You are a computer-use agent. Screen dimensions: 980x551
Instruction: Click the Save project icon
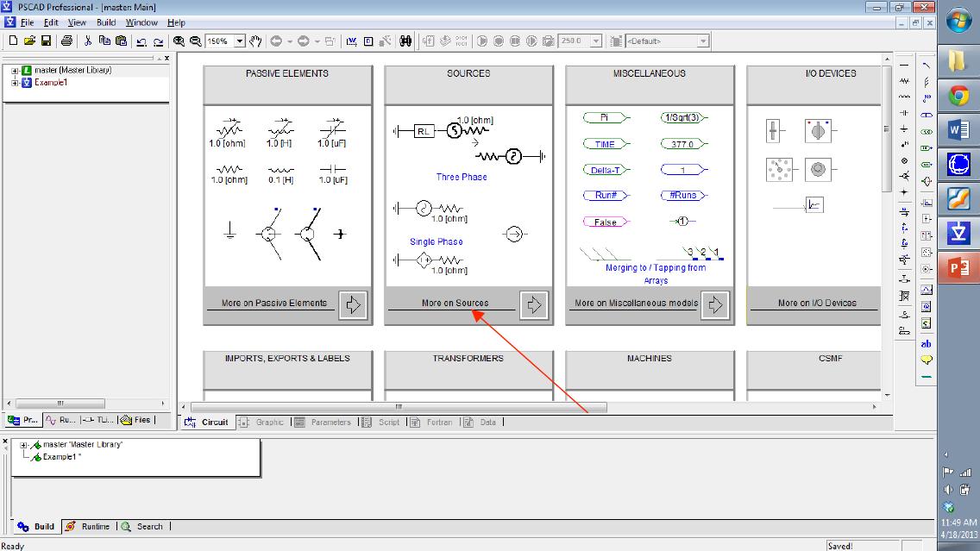coord(46,41)
